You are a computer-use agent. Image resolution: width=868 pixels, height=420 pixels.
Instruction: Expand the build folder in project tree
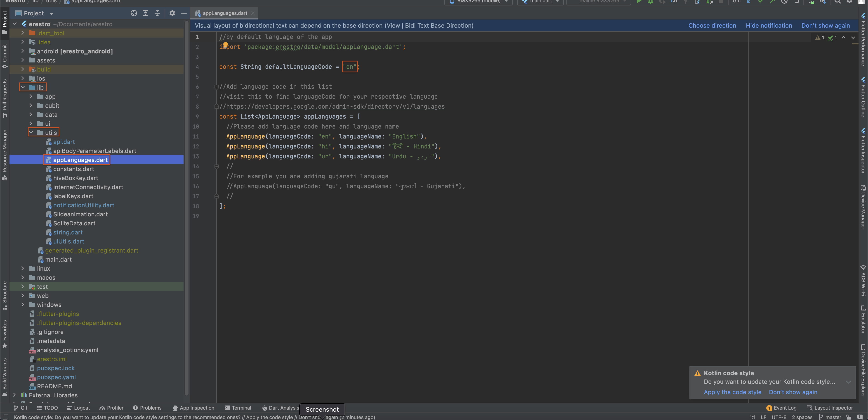(22, 69)
